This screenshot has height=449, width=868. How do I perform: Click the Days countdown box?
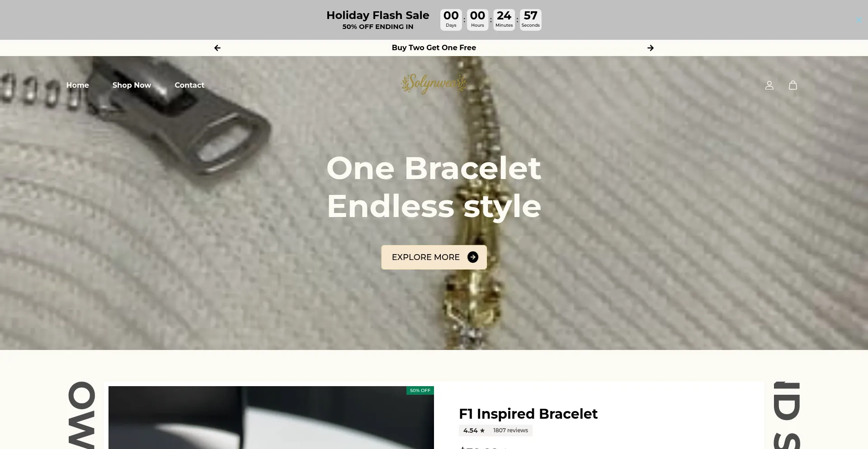(451, 20)
